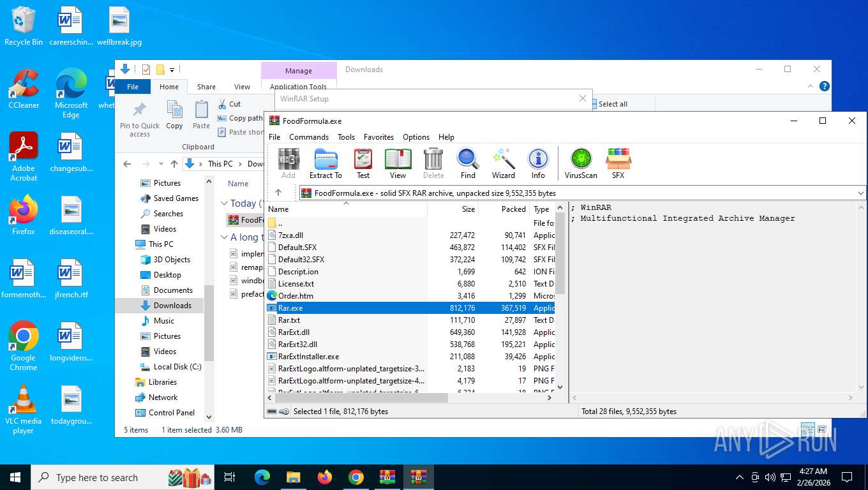Open Microsoft Edge from the taskbar

[x=262, y=477]
